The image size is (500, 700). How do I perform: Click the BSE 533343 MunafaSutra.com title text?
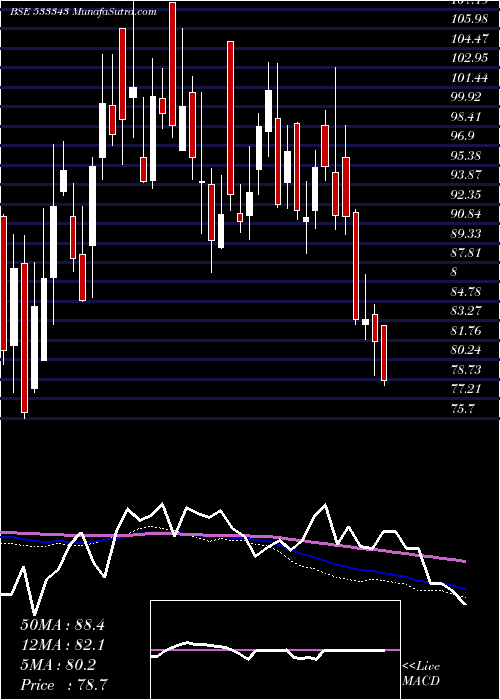pyautogui.click(x=83, y=12)
